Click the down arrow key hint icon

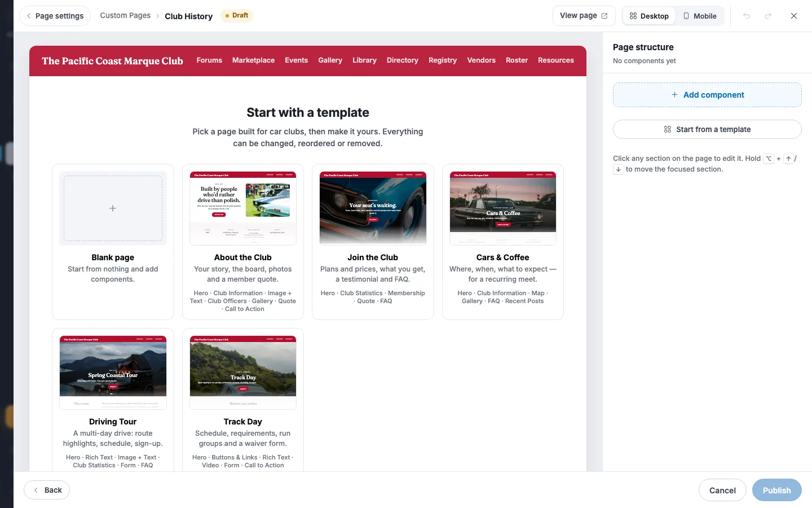click(x=619, y=169)
